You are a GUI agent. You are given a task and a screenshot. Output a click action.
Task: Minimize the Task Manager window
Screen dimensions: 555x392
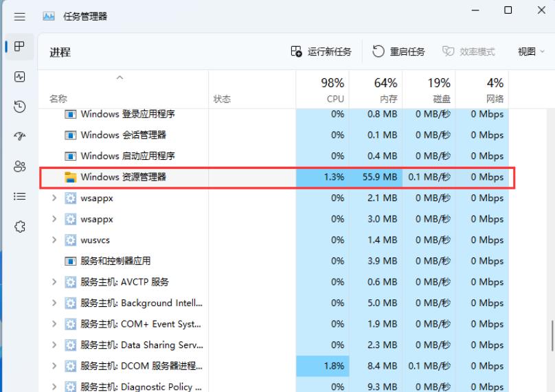click(x=475, y=10)
